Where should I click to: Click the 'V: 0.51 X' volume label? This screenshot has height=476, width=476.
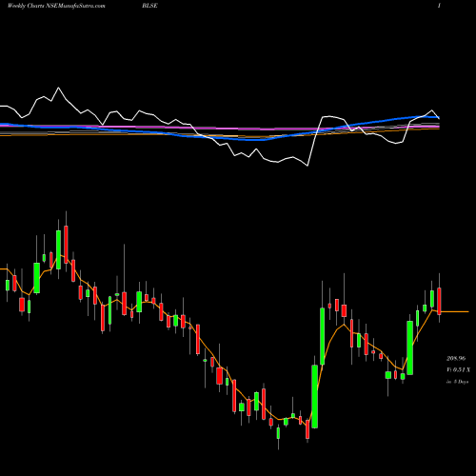[x=458, y=369]
